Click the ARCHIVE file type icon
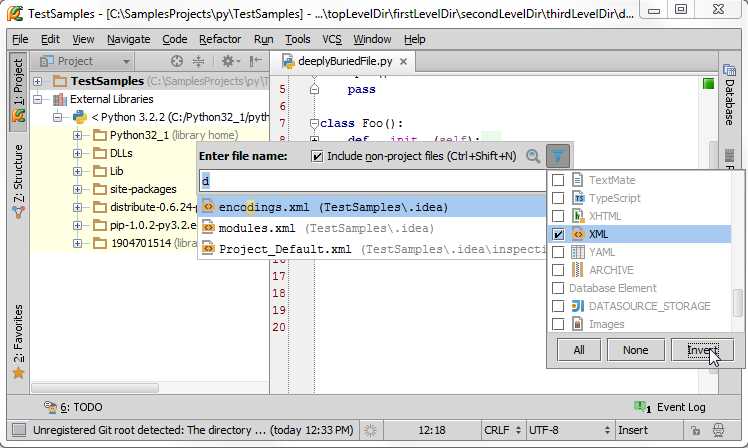This screenshot has width=748, height=448. point(578,270)
